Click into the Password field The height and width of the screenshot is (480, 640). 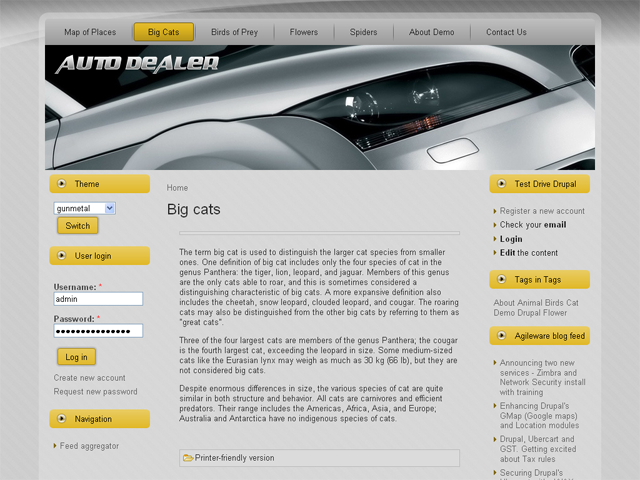(x=98, y=331)
